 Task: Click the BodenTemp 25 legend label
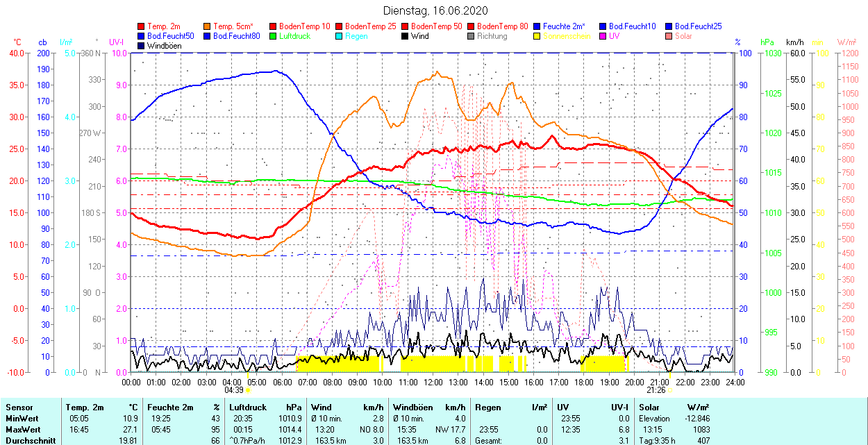point(370,26)
